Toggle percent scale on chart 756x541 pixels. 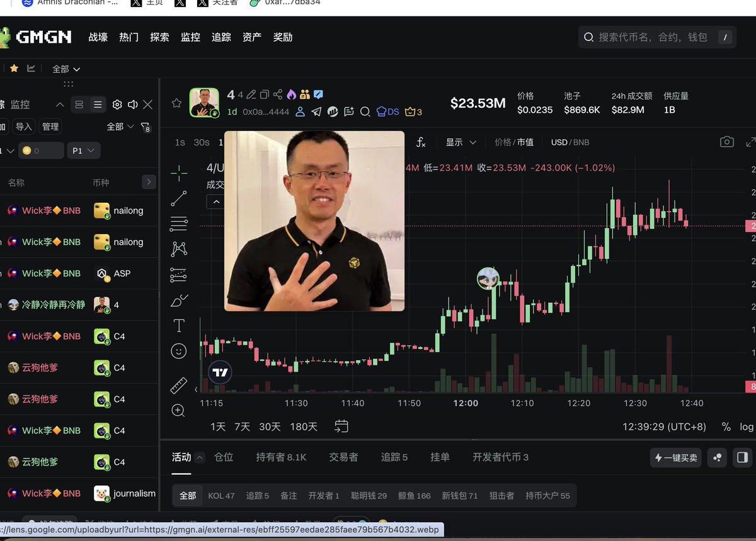(x=726, y=426)
